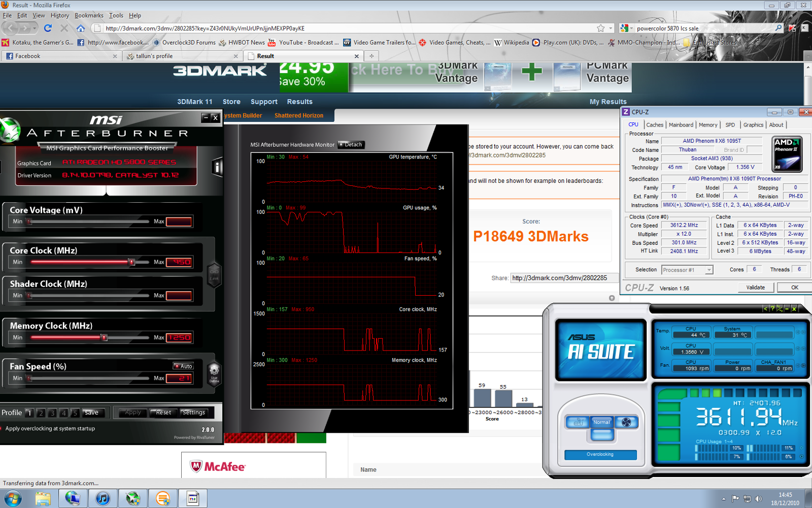812x508 pixels.
Task: Open the Firefox History menu
Action: 59,16
